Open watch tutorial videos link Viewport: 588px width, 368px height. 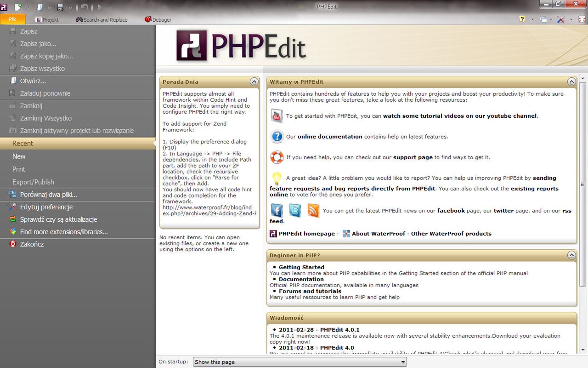tap(460, 116)
